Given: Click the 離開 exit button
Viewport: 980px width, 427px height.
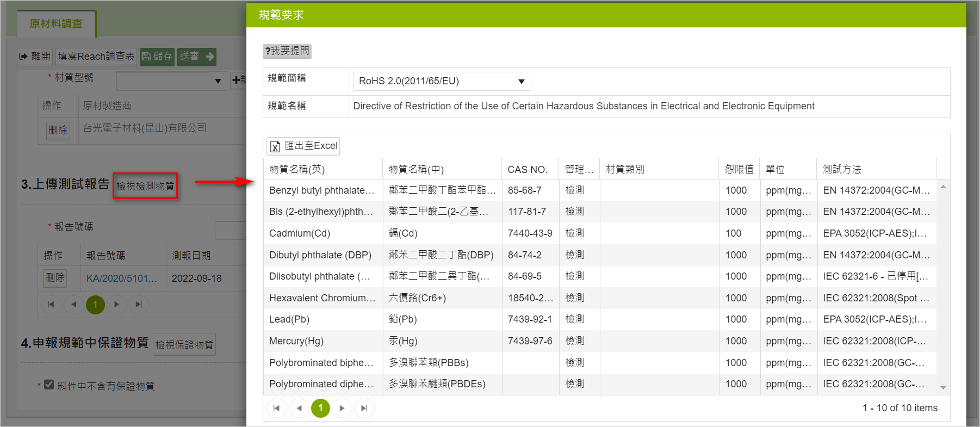Looking at the screenshot, I should click(34, 56).
